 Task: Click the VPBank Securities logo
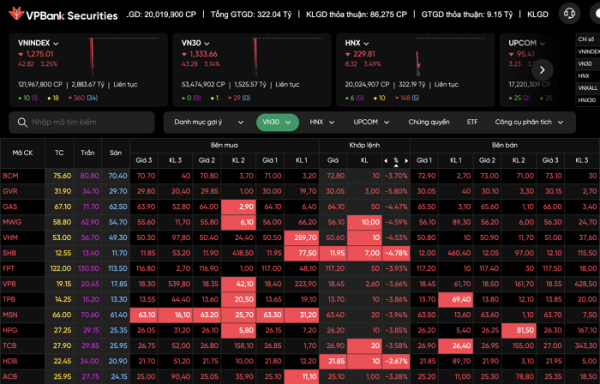pos(63,14)
